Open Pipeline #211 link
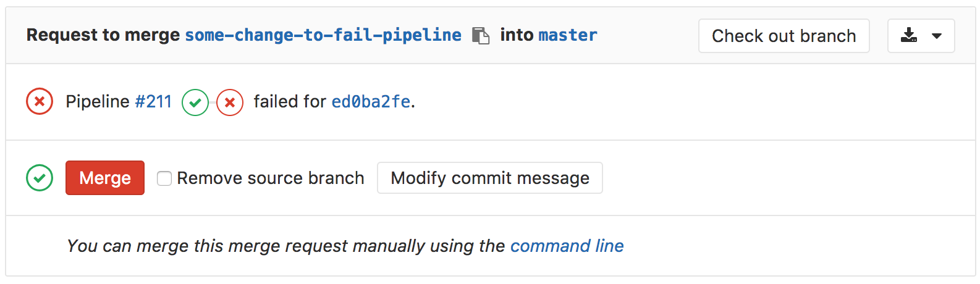 click(x=153, y=101)
